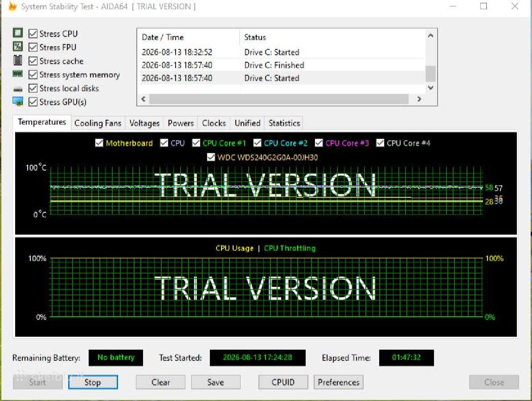Click the Save button

pyautogui.click(x=216, y=382)
